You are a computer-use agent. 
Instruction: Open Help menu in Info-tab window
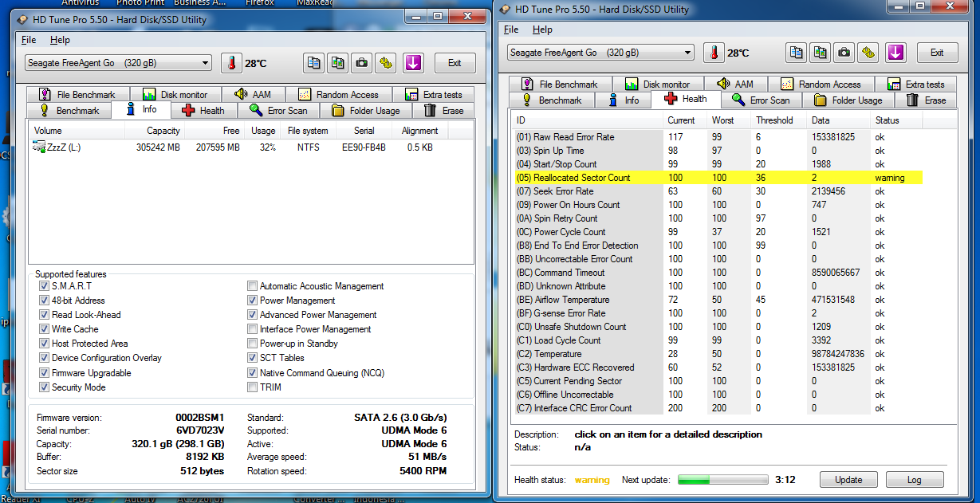click(60, 40)
